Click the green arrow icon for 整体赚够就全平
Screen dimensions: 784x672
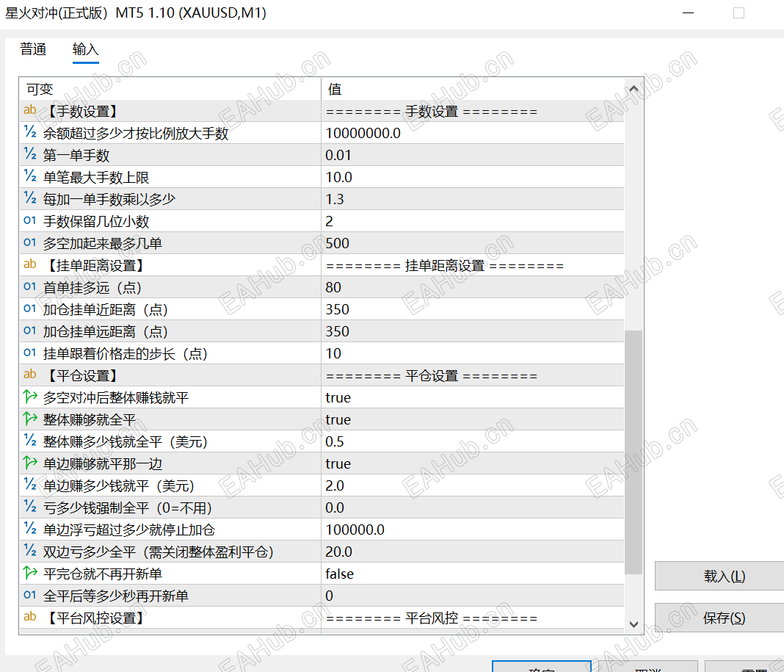point(30,419)
